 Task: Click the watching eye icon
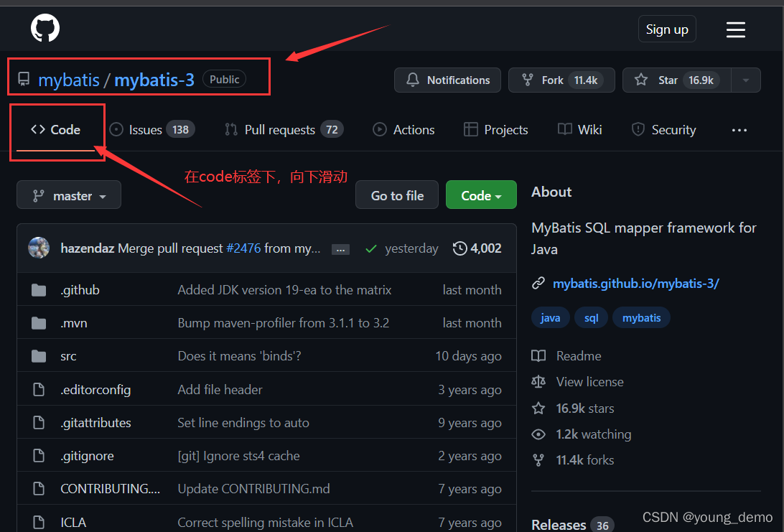[x=538, y=434]
